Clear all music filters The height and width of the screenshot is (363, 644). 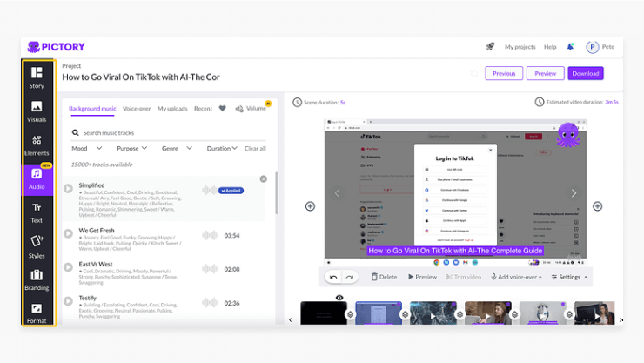(x=255, y=148)
